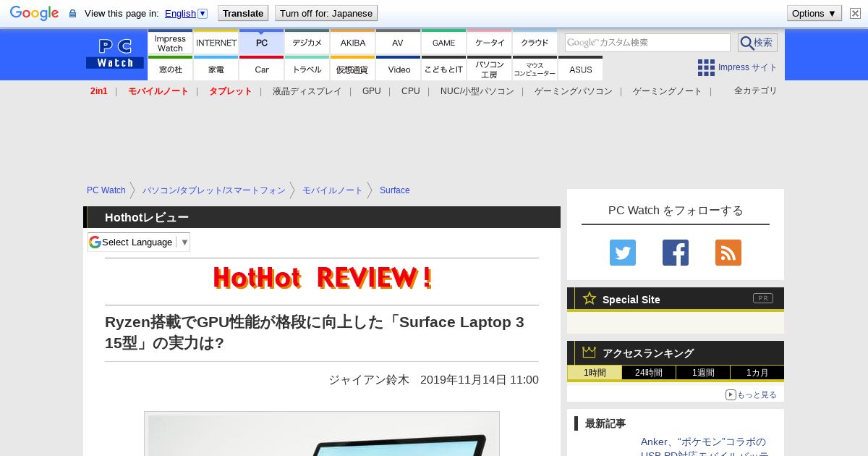Click the author name ジャイアン鈴木

(369, 380)
